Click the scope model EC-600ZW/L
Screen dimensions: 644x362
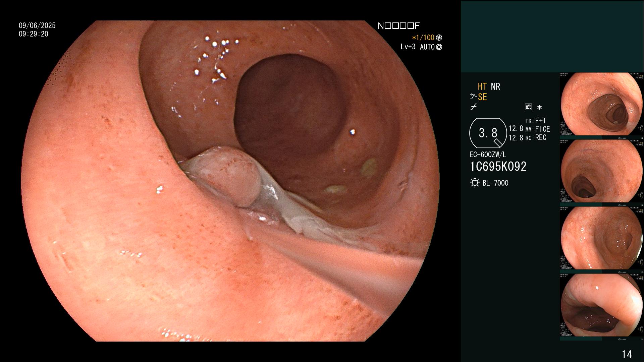coord(488,155)
